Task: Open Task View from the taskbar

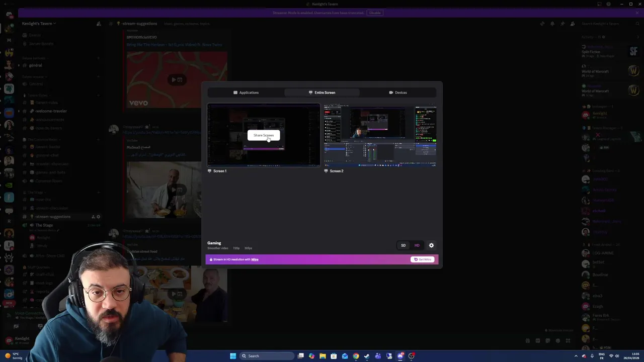Action: pyautogui.click(x=301, y=356)
